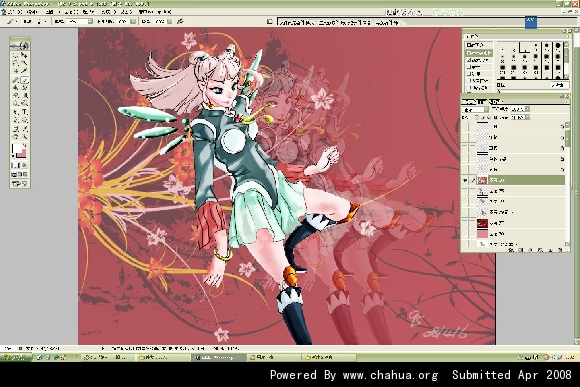Select the Move tool in toolbox
Screen dimensions: 580x387
tap(24, 55)
